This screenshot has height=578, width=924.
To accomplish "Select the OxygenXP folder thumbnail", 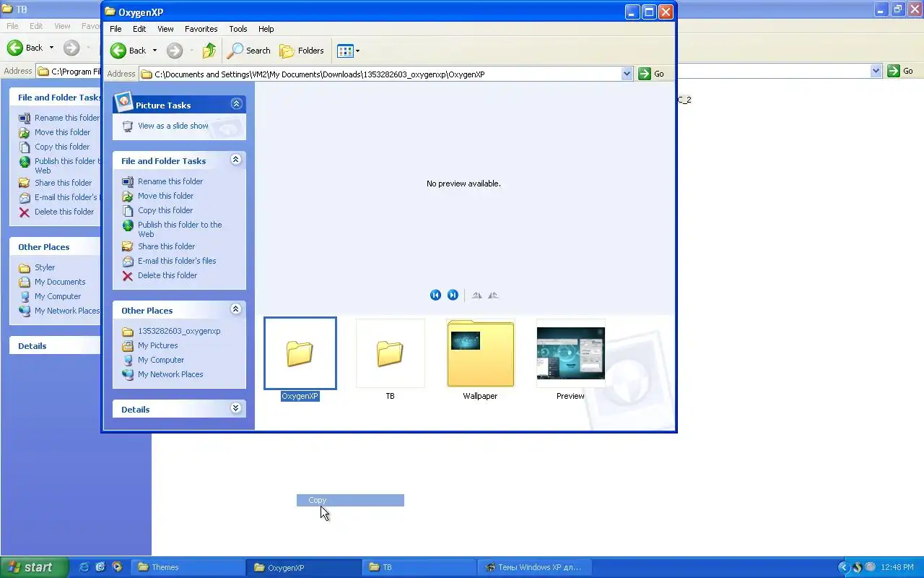I will point(300,353).
